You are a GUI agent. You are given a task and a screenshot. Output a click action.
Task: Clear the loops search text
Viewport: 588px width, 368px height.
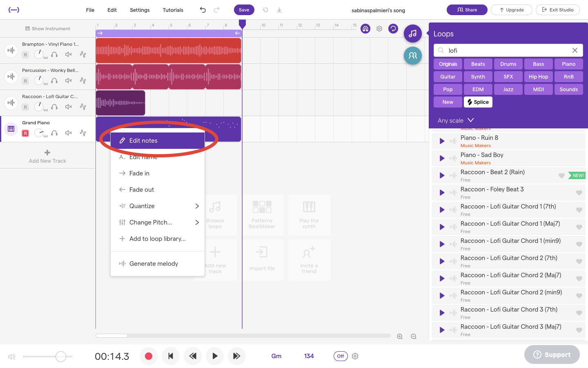[x=575, y=50]
